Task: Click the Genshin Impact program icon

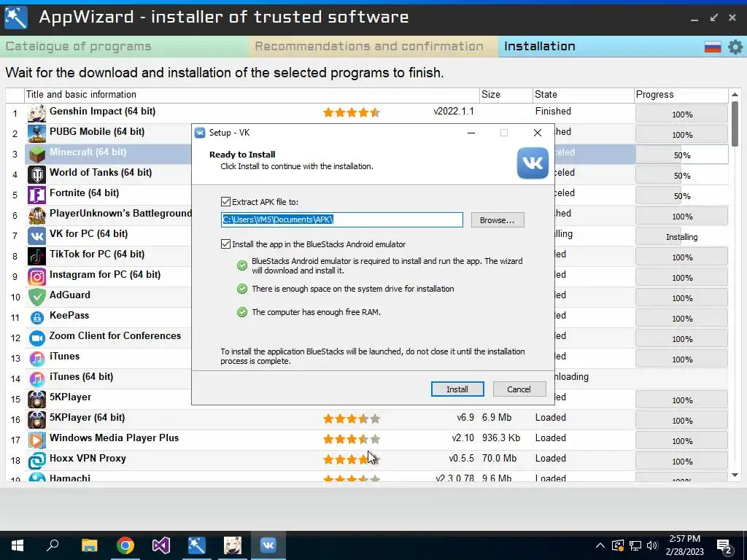Action: point(36,113)
